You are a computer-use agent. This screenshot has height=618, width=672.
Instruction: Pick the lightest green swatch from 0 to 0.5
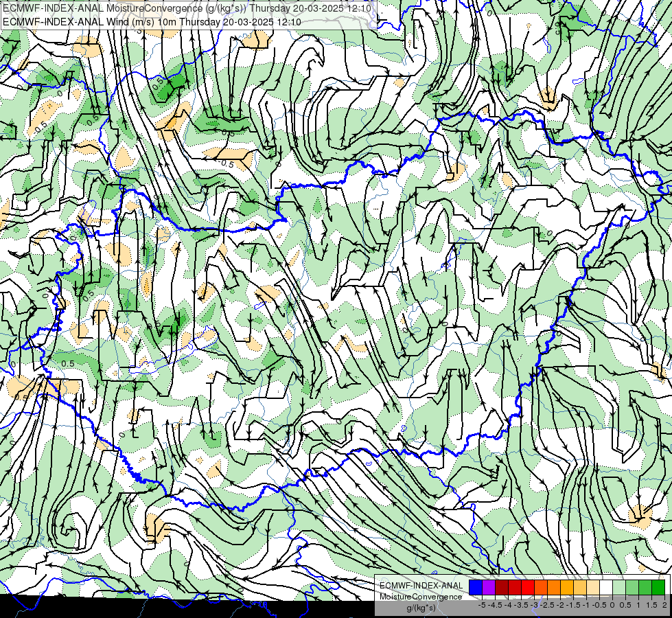point(619,587)
